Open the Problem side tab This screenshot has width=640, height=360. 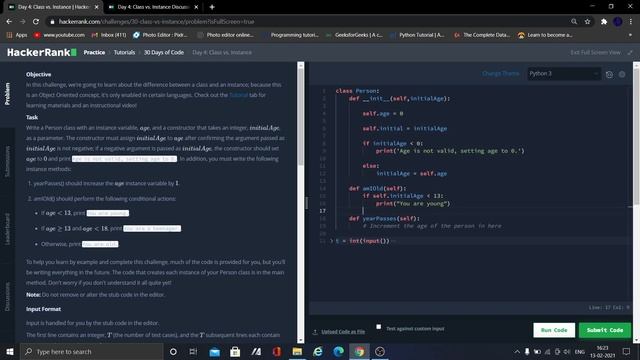[7, 94]
